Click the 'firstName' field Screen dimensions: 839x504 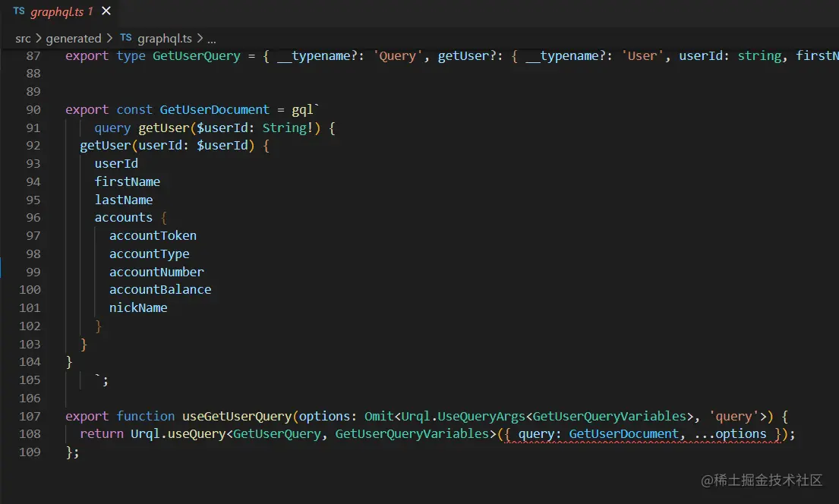tap(128, 182)
